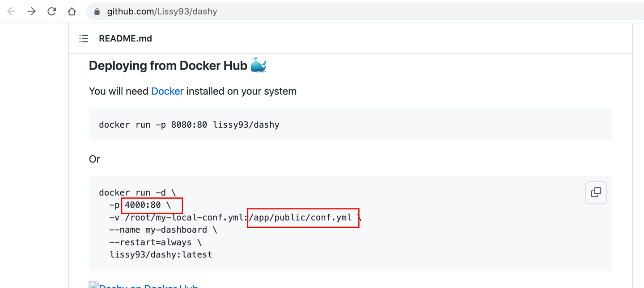Screen dimensions: 644x288
Task: Click the --restart=always line
Action: coord(155,242)
